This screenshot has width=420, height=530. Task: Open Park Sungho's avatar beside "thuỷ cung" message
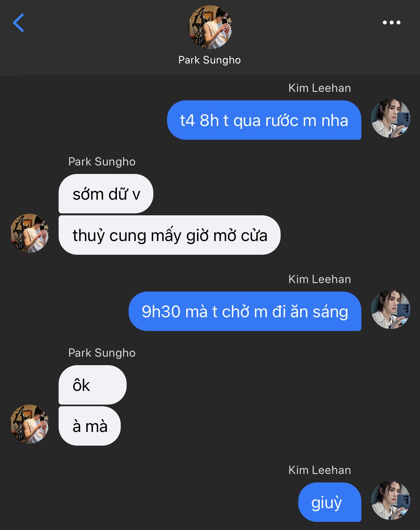29,233
